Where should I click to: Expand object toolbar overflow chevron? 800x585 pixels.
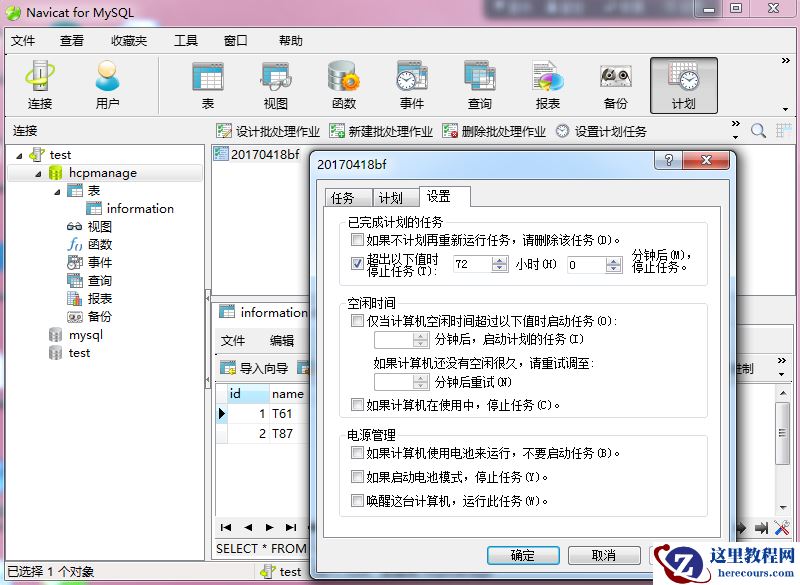tap(736, 124)
